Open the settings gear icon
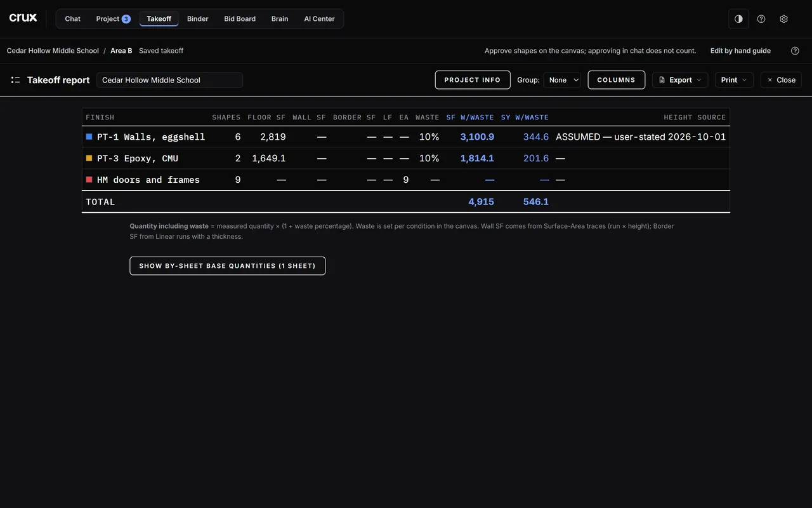This screenshot has width=812, height=508. (783, 19)
